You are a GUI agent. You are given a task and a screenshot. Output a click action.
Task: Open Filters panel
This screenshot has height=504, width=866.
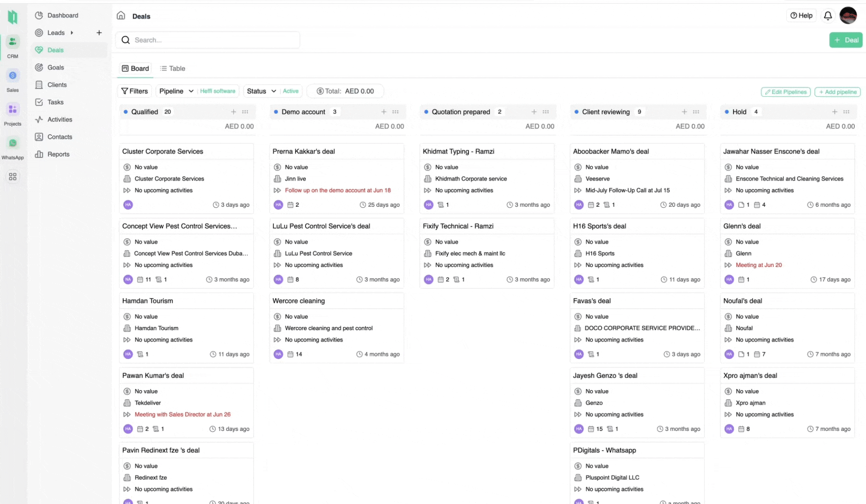pos(134,91)
